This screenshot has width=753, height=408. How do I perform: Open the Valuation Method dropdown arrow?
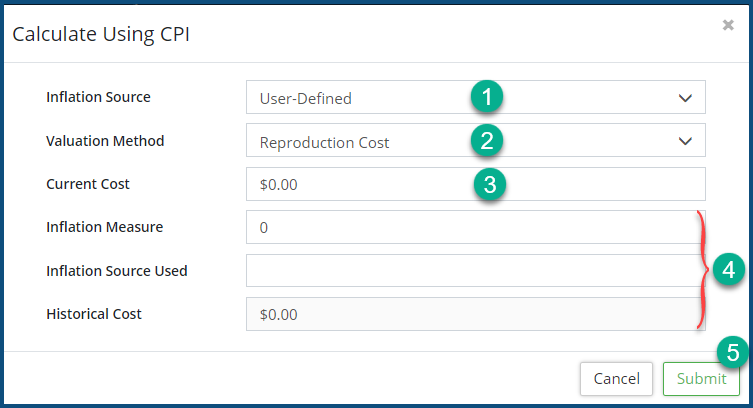[x=685, y=141]
